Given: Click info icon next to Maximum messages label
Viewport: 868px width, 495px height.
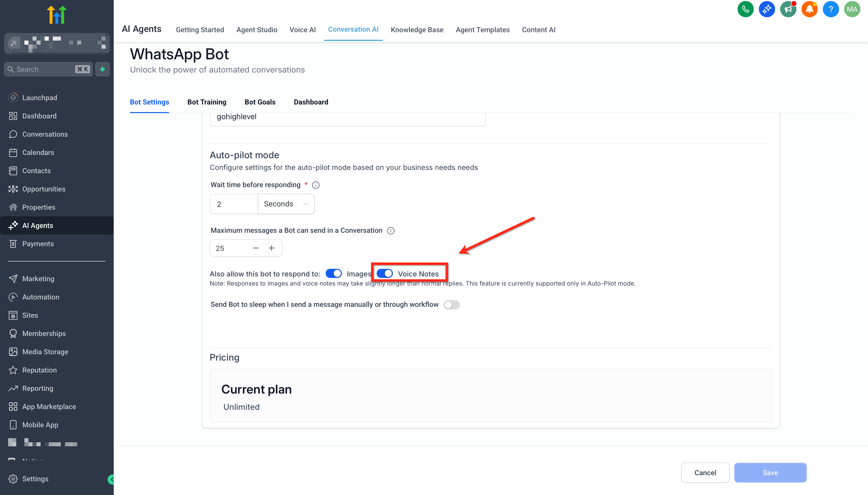Looking at the screenshot, I should [391, 231].
